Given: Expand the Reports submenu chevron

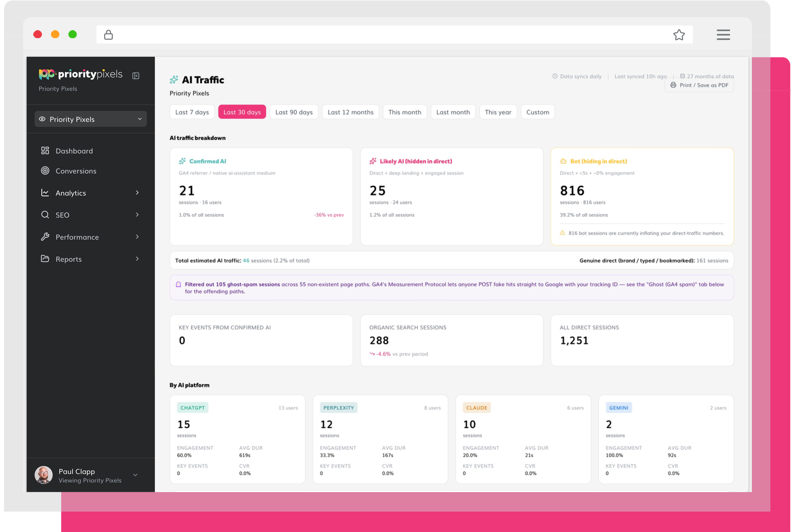Looking at the screenshot, I should (x=137, y=258).
